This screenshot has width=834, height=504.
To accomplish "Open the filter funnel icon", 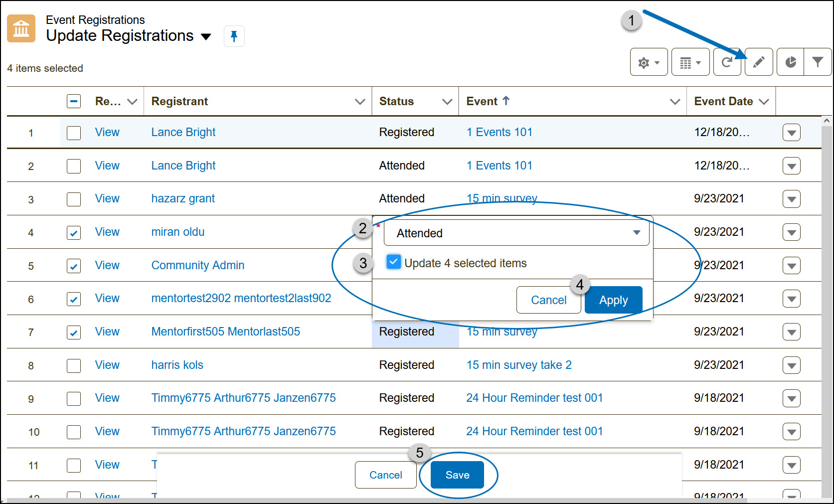I will pos(818,62).
